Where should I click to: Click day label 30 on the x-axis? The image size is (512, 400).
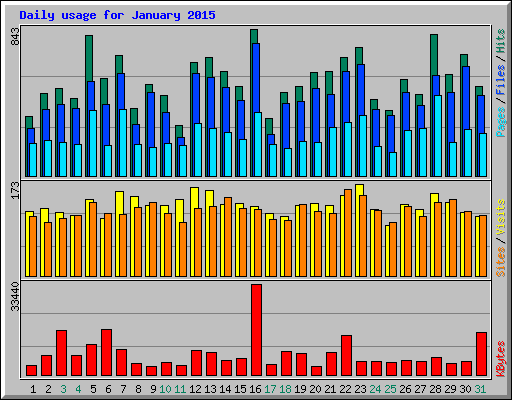pyautogui.click(x=465, y=389)
